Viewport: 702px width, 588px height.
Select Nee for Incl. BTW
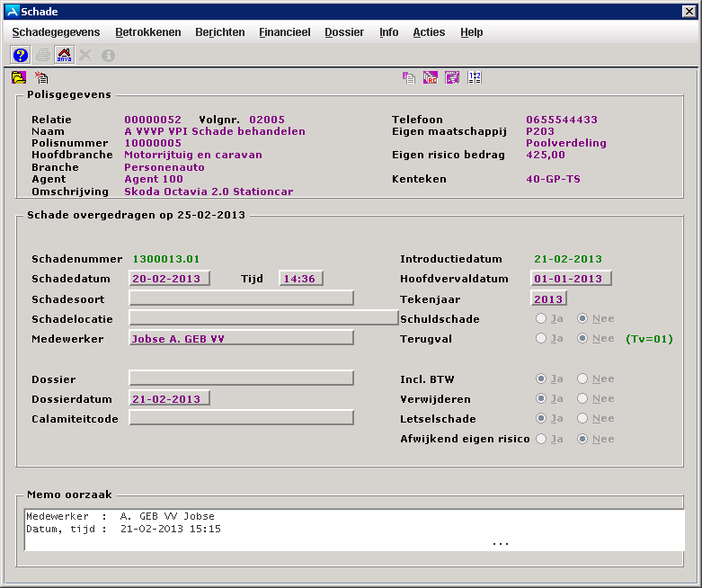coord(583,379)
